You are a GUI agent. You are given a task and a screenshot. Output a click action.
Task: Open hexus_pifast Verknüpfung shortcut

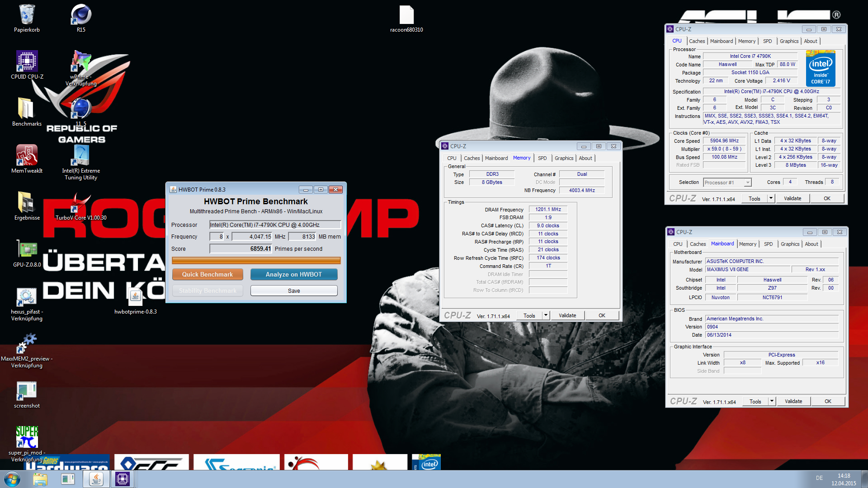(27, 304)
